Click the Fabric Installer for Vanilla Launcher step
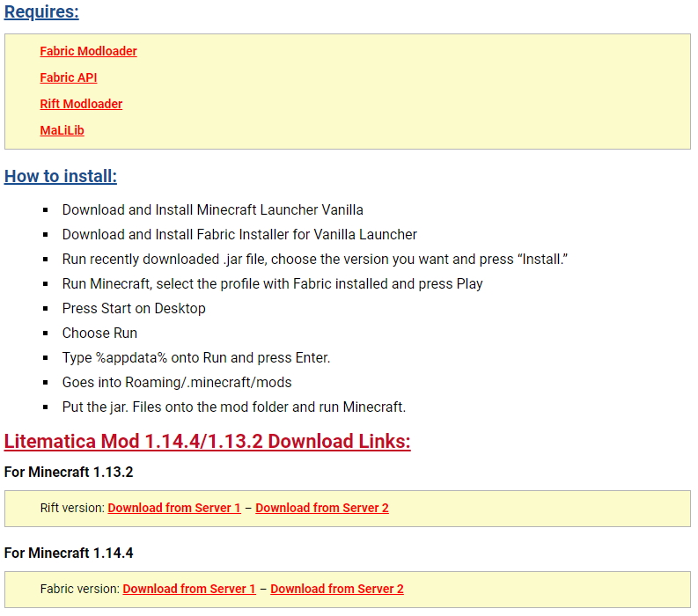The height and width of the screenshot is (616, 698). point(239,234)
